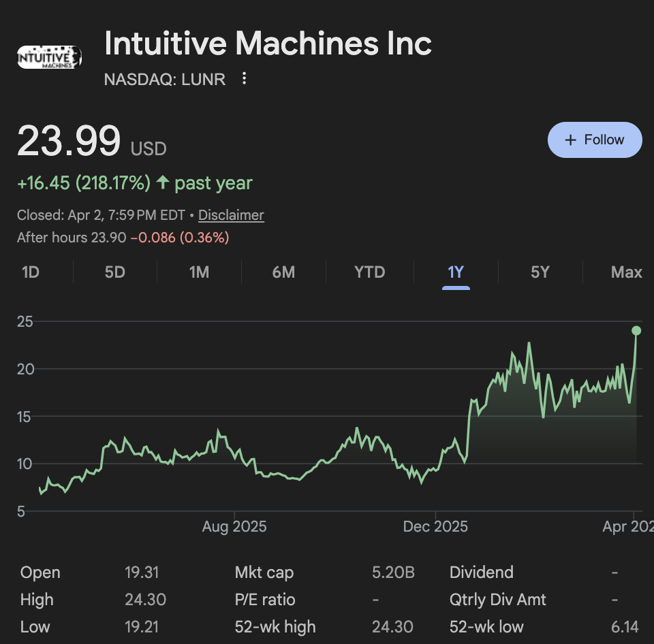Click the Dec 2025 axis label

click(x=435, y=527)
